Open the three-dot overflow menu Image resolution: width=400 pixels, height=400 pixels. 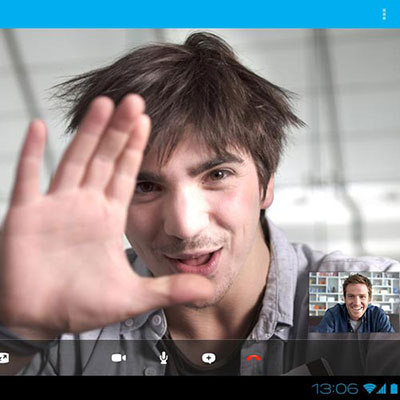tap(384, 14)
